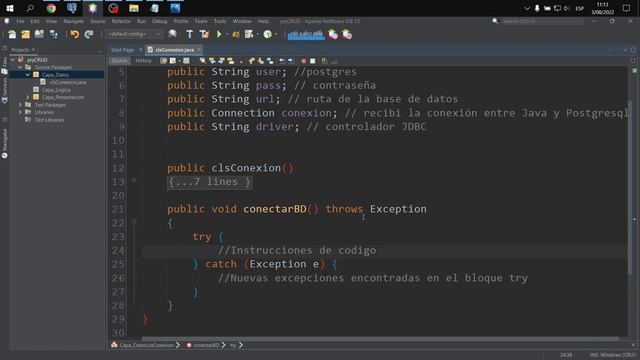The height and width of the screenshot is (360, 640).
Task: Expand the Capa_Presentacion package
Action: pyautogui.click(x=27, y=97)
